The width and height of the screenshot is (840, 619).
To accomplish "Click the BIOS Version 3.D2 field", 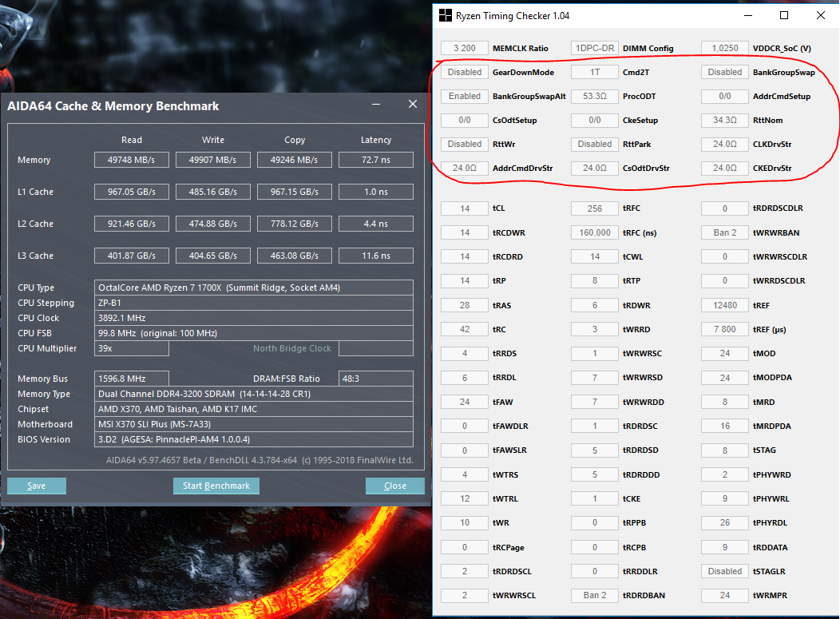I will pos(254,439).
